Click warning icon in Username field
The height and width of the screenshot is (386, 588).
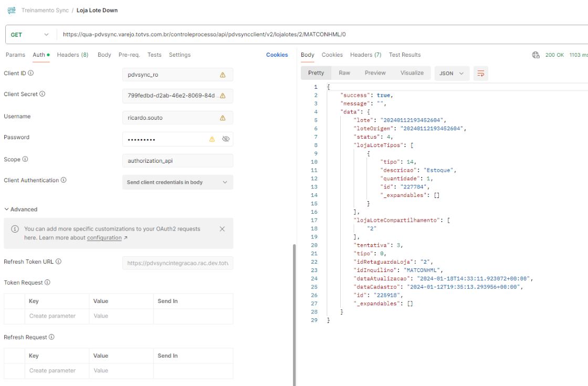point(223,118)
